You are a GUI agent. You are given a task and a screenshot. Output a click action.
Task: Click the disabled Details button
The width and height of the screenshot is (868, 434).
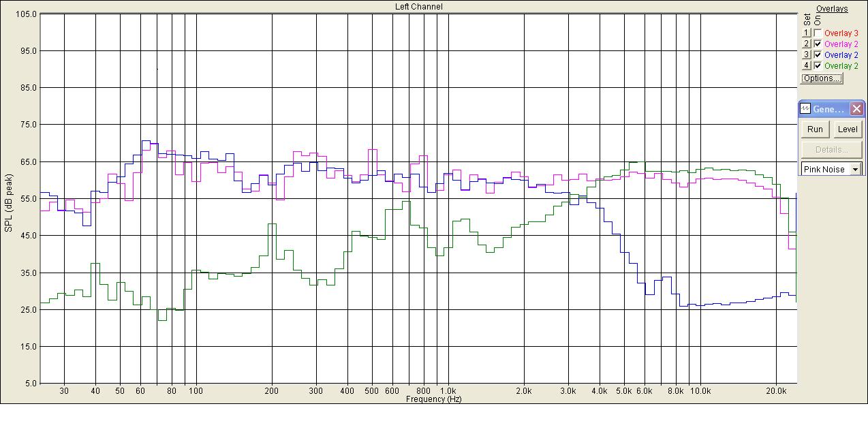831,149
